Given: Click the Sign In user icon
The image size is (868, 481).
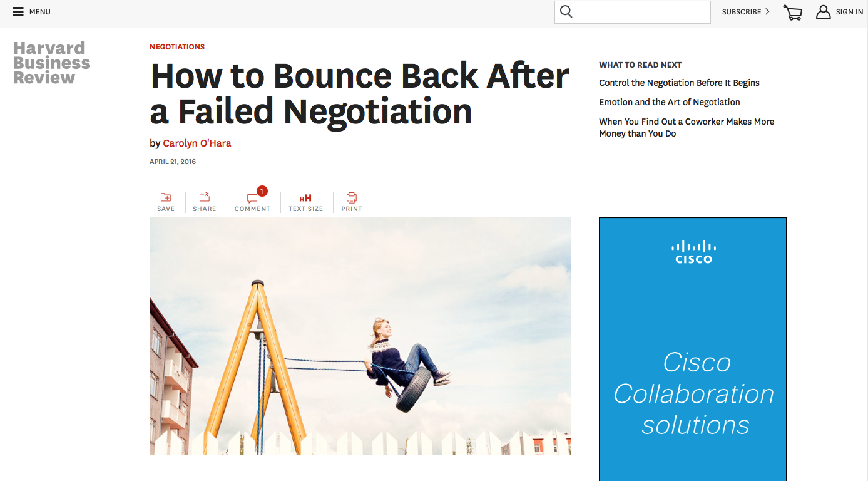Looking at the screenshot, I should (824, 12).
